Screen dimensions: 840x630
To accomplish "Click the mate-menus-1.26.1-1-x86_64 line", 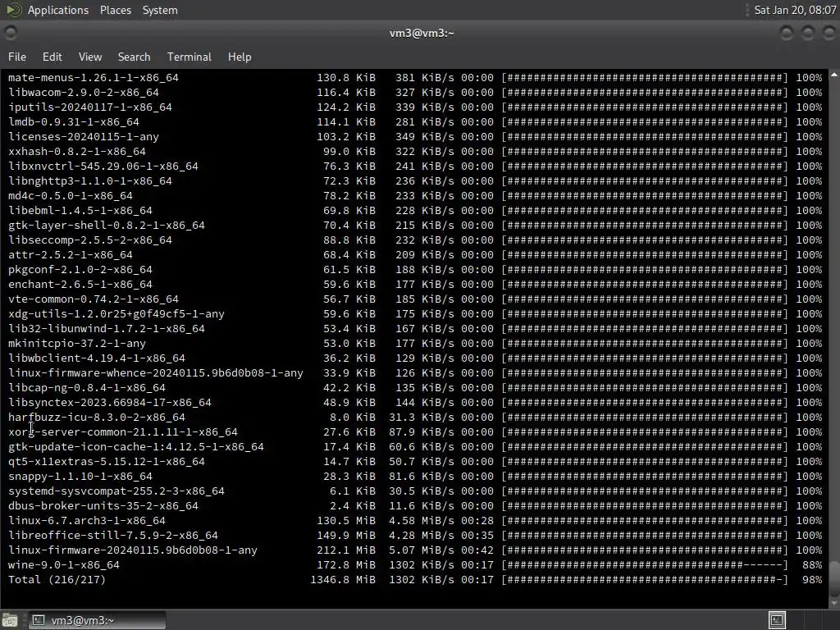I will coord(415,78).
